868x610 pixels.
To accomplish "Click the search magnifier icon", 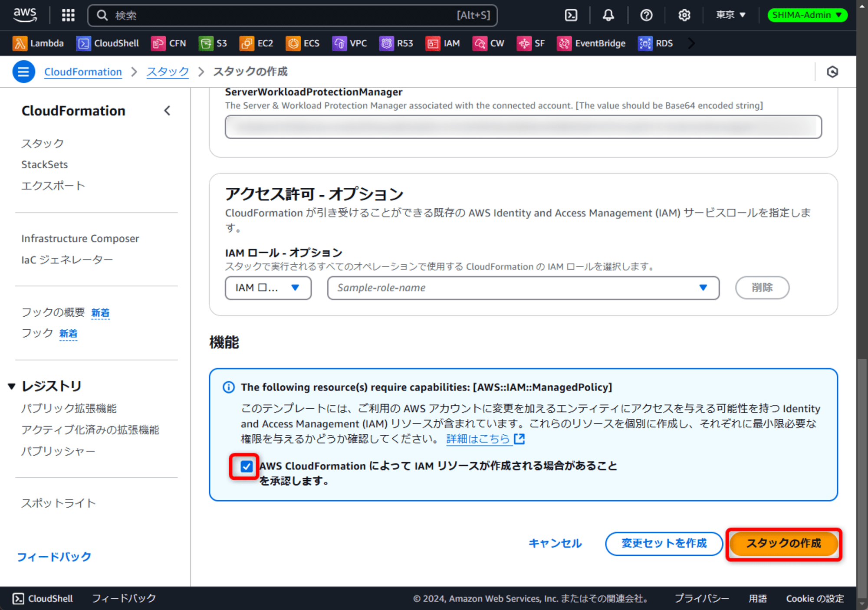I will pos(102,16).
